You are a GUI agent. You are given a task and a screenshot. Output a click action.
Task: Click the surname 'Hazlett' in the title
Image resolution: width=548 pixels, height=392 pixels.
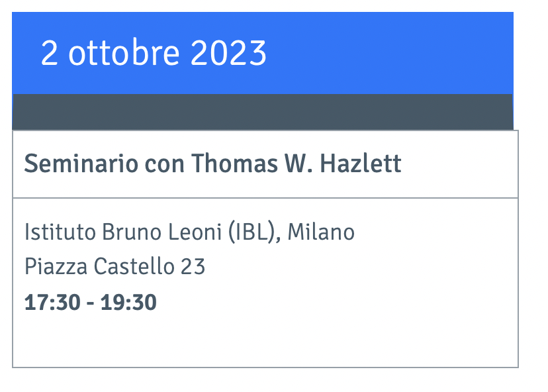(360, 164)
